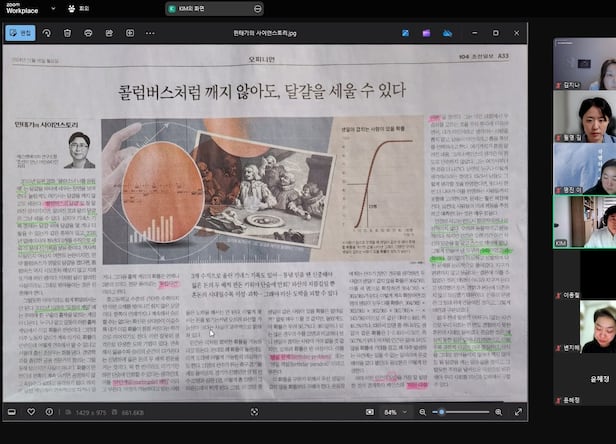Screen dimensions: 616x444
Task: Scan for QR code in image
Action: click(253, 411)
